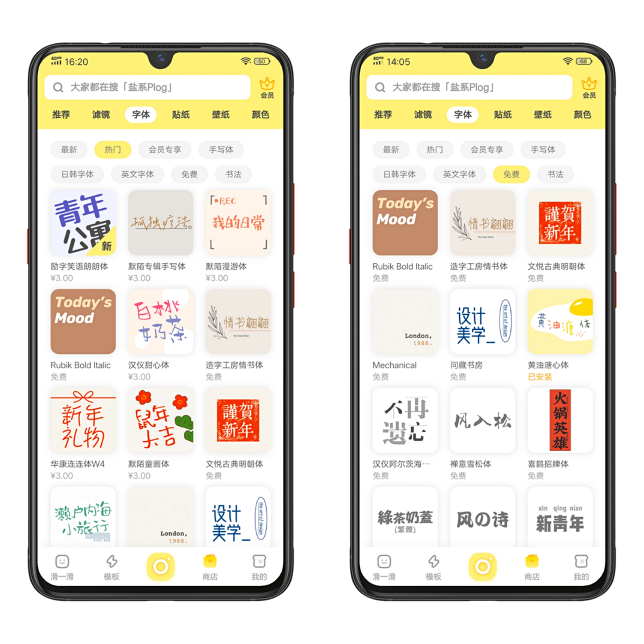The image size is (644, 644).
Task: Tap the 热门 (Popular) filter tag
Action: click(x=105, y=144)
